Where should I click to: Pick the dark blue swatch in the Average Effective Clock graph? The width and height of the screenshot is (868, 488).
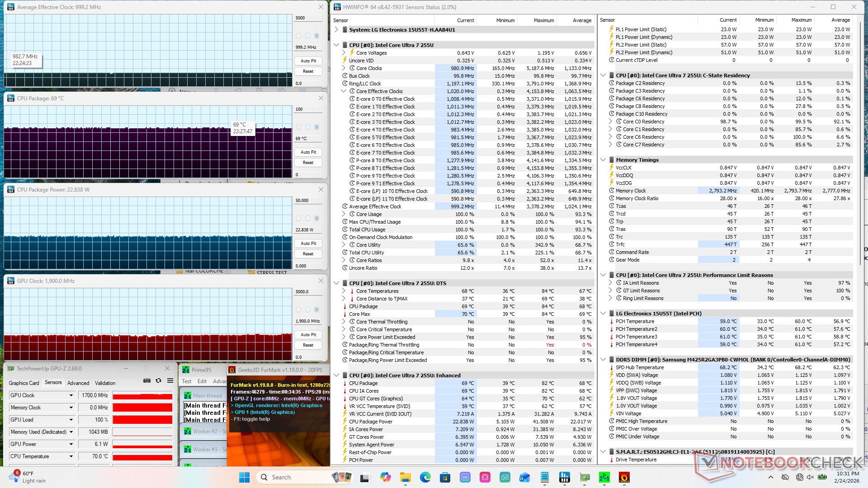(316, 36)
